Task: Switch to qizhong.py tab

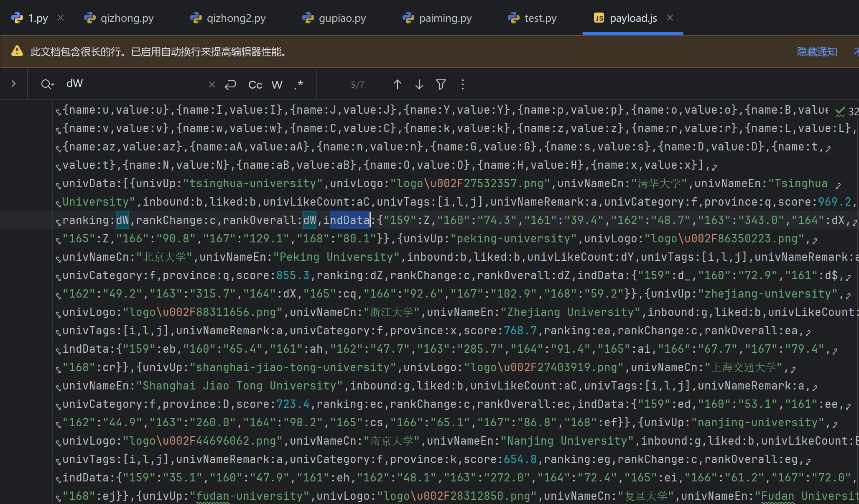Action: pos(119,18)
